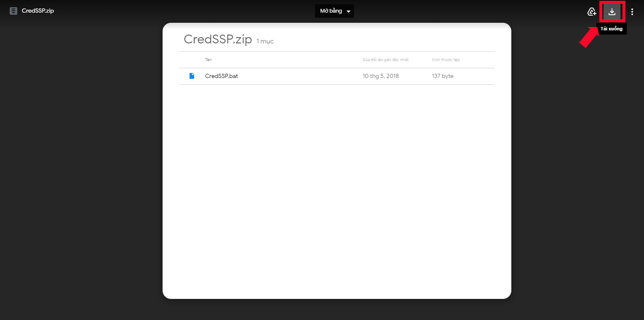Click the empty white area below file list

click(337, 190)
